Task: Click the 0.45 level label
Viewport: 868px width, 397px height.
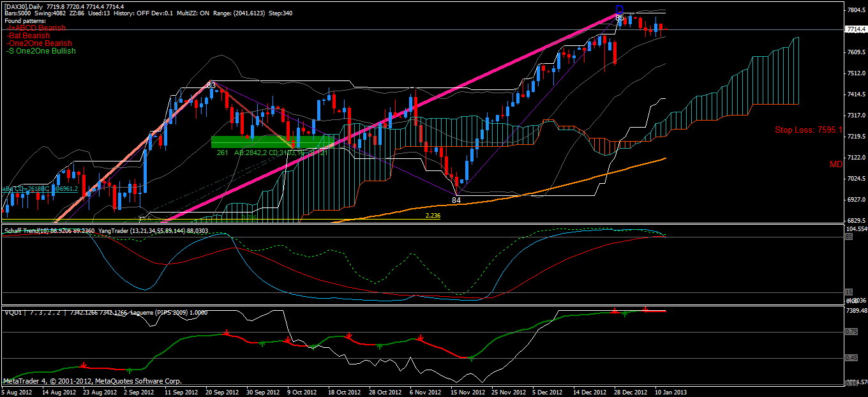Action: (850, 358)
